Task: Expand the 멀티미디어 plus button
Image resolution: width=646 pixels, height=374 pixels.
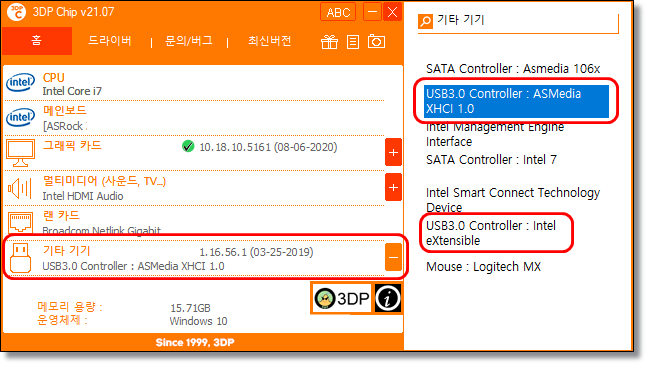Action: pyautogui.click(x=393, y=187)
